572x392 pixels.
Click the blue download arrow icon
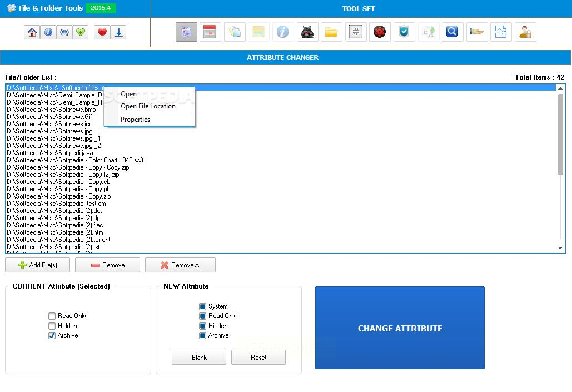point(118,32)
